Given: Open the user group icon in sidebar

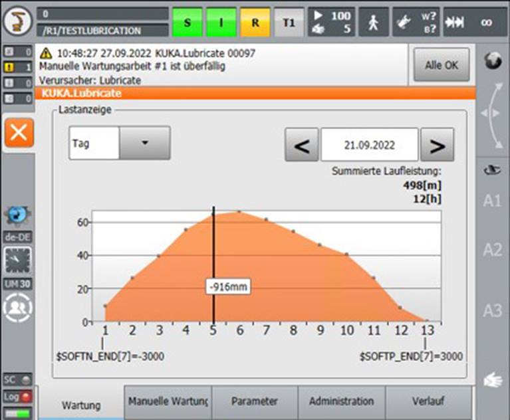Looking at the screenshot, I should pos(17,308).
